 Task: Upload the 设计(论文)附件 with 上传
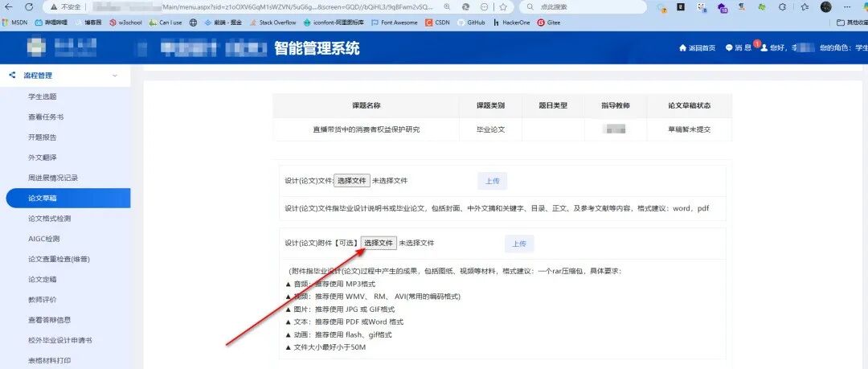click(519, 244)
